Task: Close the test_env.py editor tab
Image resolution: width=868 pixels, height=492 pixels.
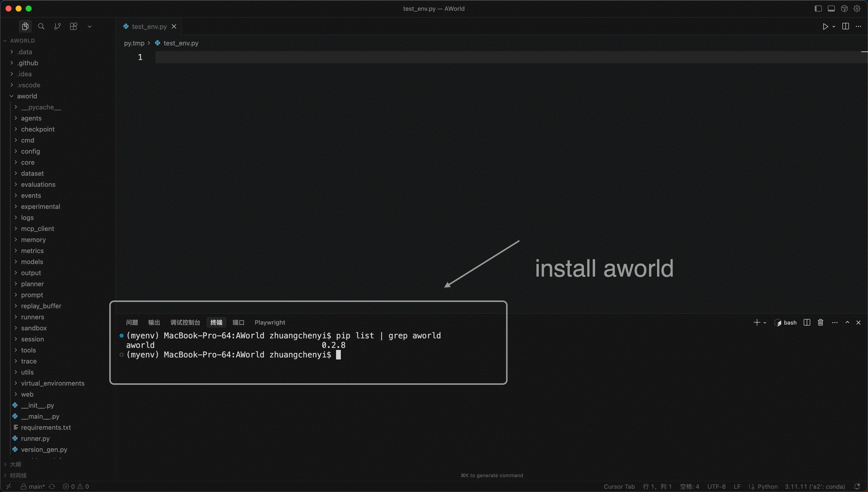Action: (x=174, y=27)
